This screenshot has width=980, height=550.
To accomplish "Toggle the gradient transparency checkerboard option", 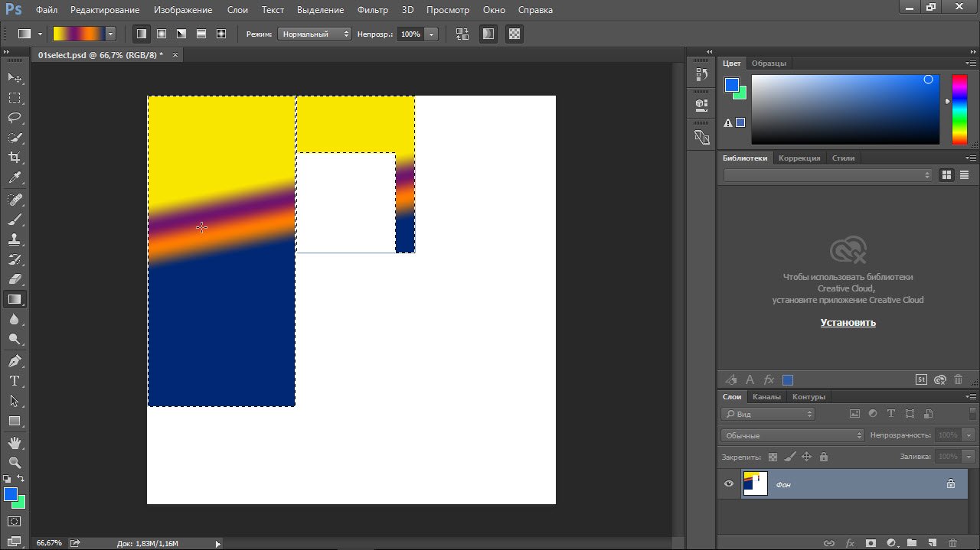I will click(x=514, y=34).
